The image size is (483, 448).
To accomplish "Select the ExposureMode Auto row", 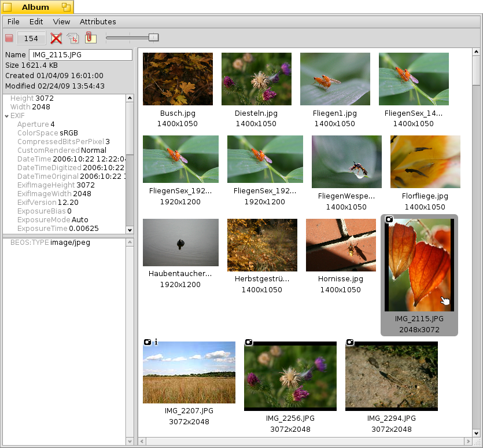I will (53, 220).
